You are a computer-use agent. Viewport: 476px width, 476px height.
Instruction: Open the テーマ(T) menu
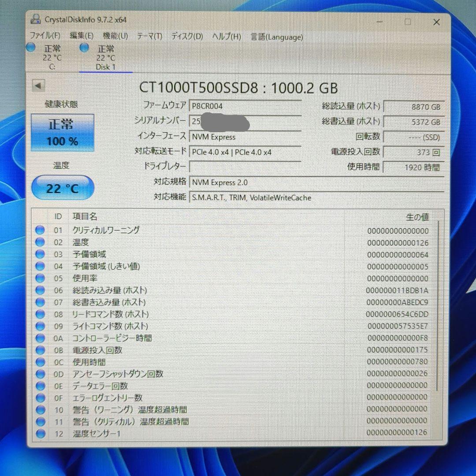coord(149,37)
